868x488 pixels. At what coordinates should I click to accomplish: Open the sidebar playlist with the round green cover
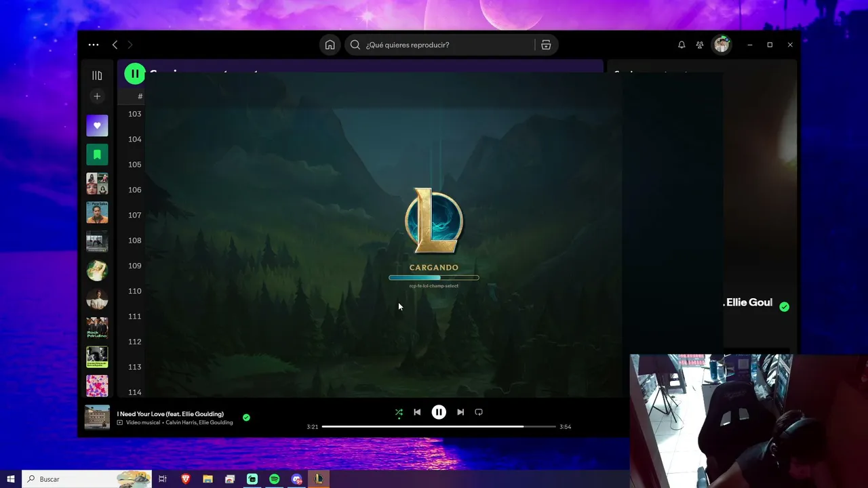97,270
